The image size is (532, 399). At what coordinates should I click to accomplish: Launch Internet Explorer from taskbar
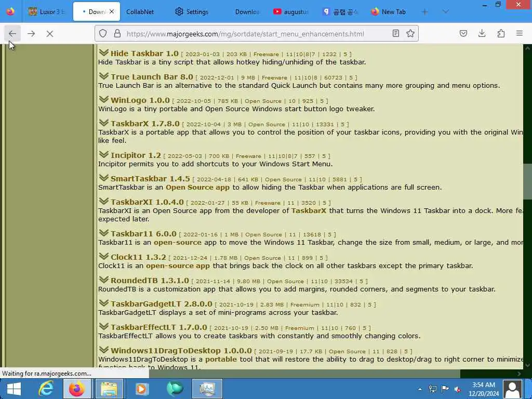click(x=46, y=389)
